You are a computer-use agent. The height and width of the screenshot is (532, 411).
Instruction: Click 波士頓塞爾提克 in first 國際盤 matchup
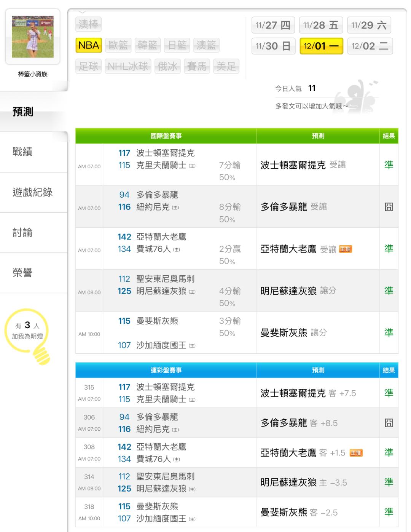coord(165,153)
